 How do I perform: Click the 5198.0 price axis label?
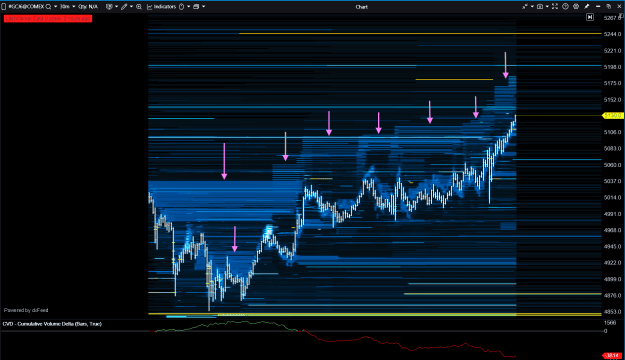pyautogui.click(x=613, y=67)
